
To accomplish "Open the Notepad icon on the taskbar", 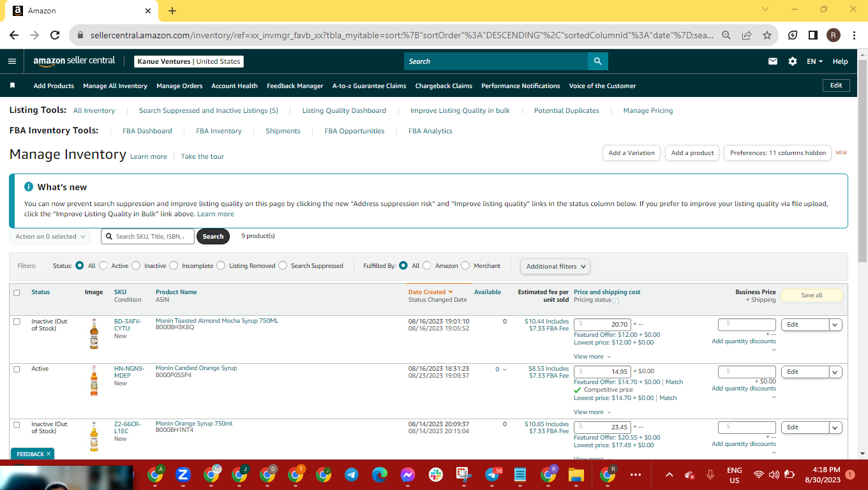I will (520, 475).
